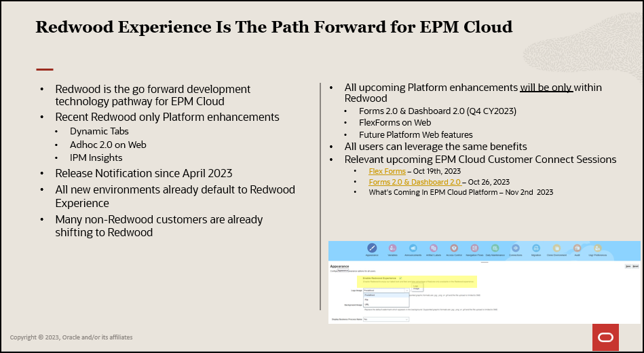
Task: Open the Forms 2.0 & Dashboard 2.0 link
Action: [x=415, y=182]
